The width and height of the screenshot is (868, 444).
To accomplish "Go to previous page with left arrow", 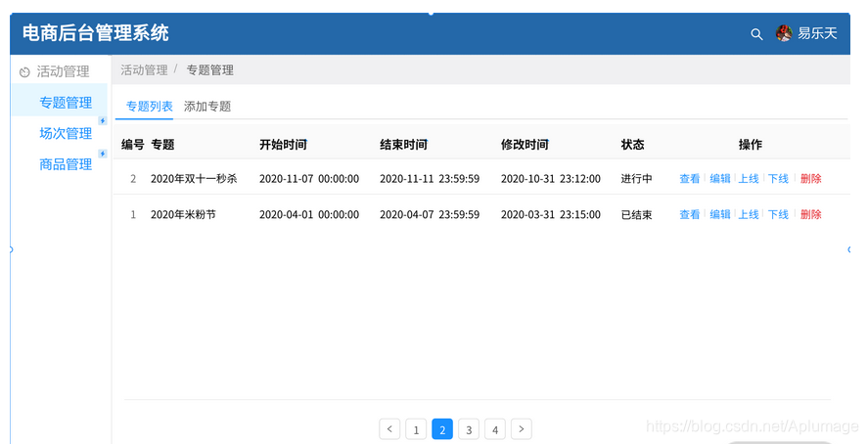I will [389, 429].
